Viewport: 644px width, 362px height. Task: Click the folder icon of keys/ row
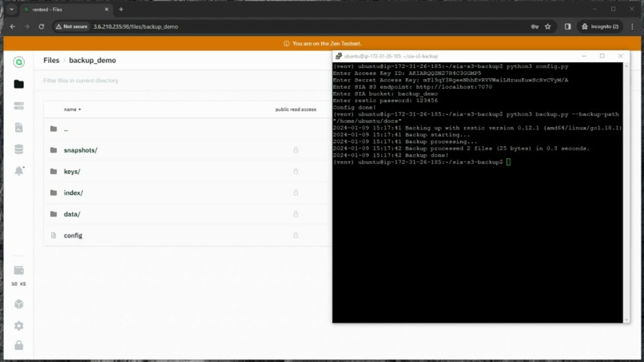point(54,171)
